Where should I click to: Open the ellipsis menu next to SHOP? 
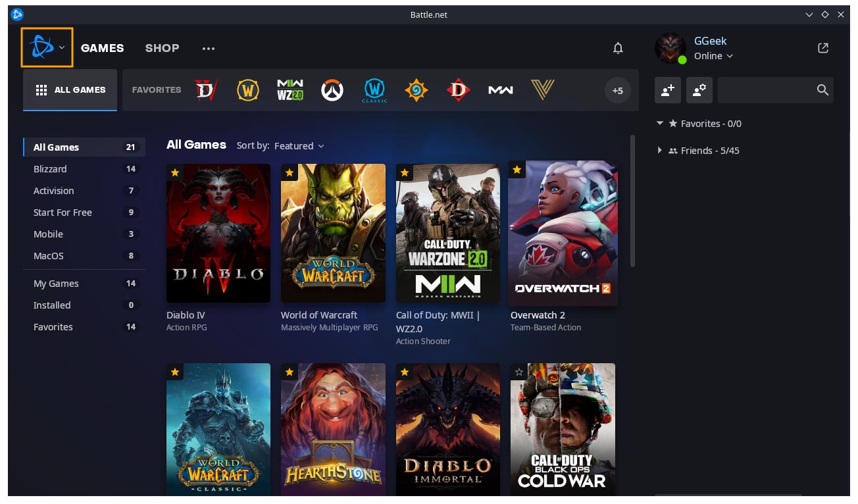pyautogui.click(x=209, y=47)
